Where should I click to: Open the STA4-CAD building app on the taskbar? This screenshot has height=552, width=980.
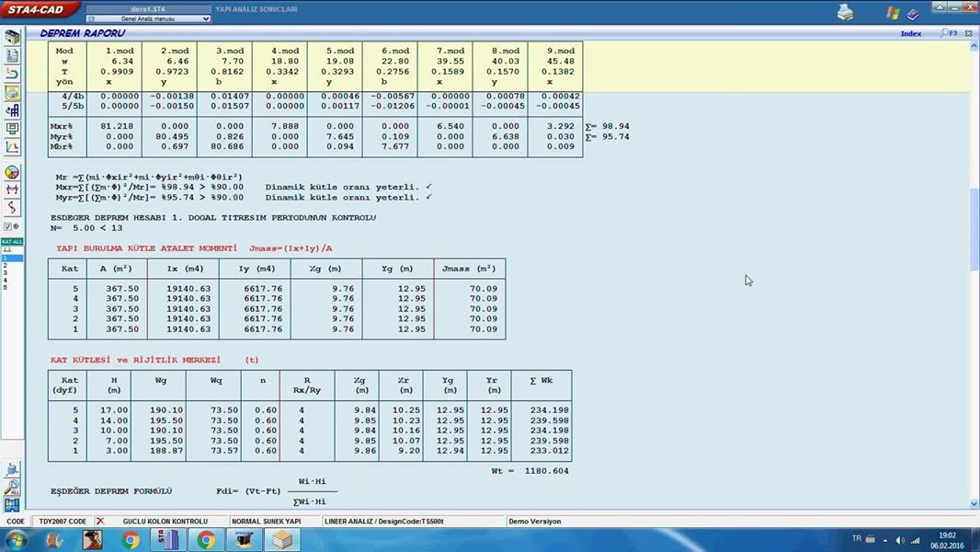169,539
